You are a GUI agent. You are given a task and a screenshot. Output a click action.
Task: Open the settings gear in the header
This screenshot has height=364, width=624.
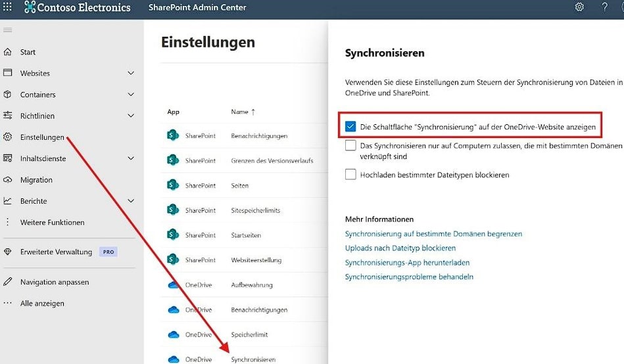(579, 7)
